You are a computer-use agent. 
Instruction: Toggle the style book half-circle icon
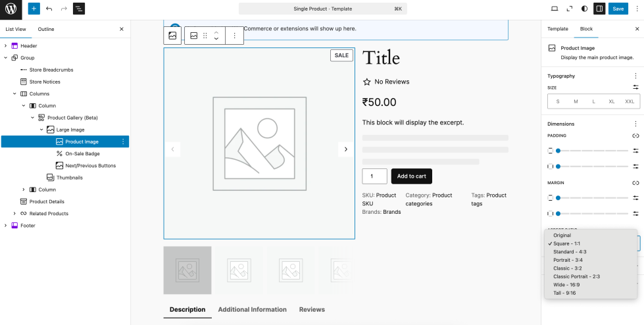[585, 9]
